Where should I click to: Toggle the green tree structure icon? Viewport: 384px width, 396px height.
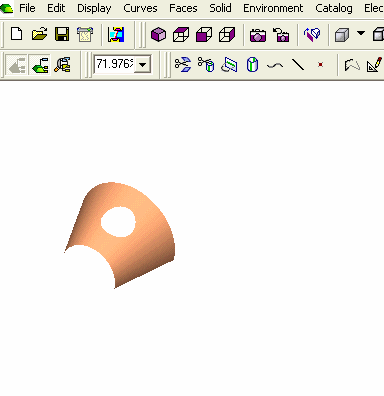pos(40,65)
